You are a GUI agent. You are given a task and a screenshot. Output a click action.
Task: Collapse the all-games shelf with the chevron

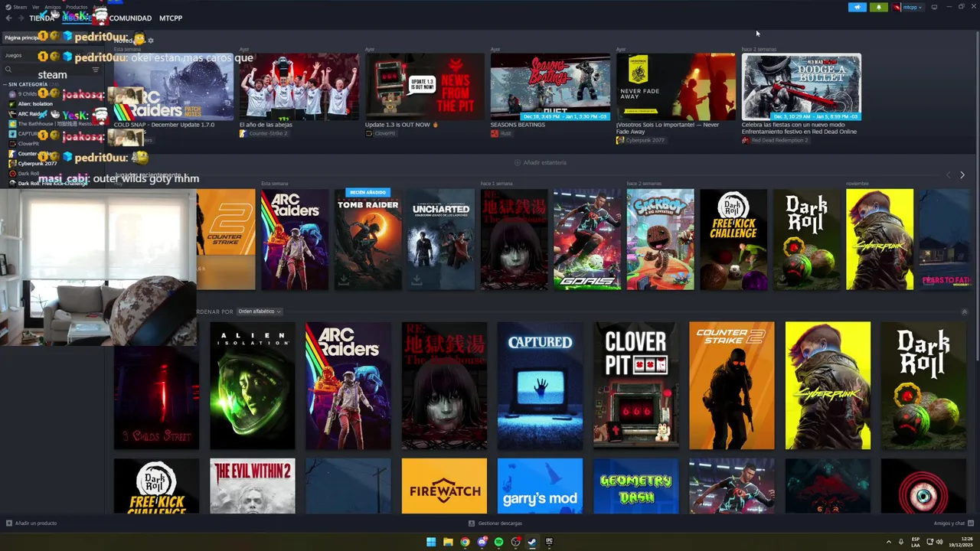[x=964, y=311]
